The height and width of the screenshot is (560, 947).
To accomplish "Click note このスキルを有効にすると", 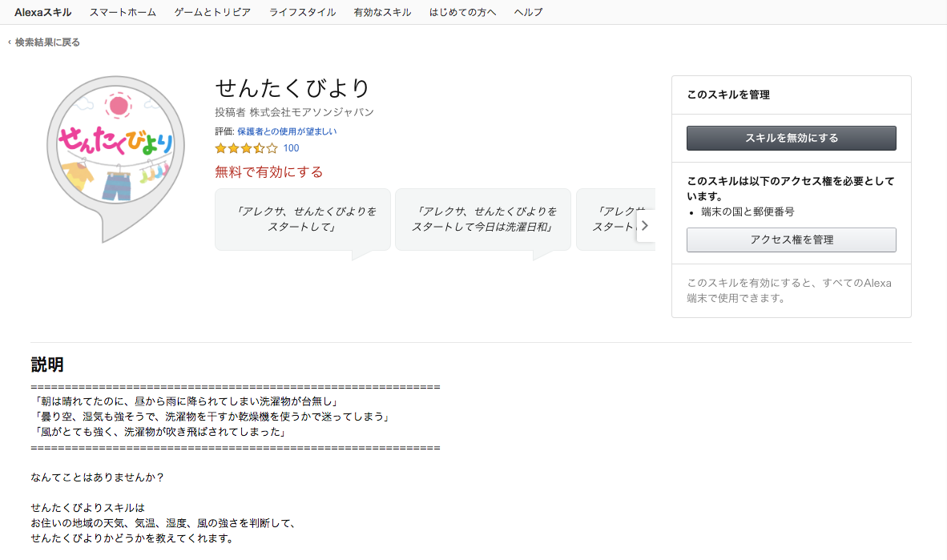I will click(x=788, y=291).
